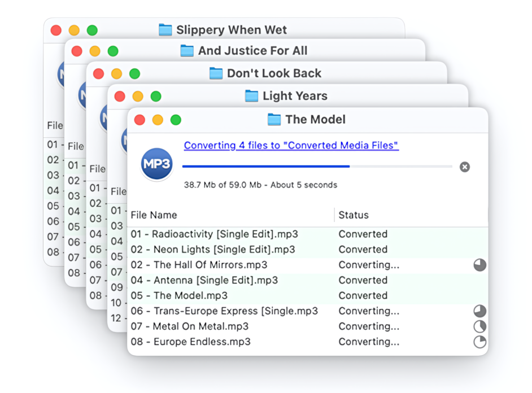Minimize The Model window with yellow button

pyautogui.click(x=158, y=120)
